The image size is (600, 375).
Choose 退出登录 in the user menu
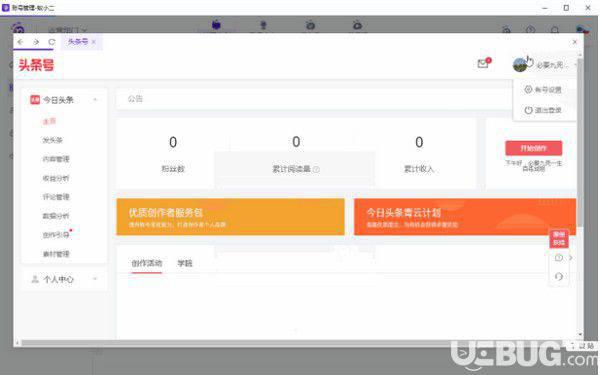(x=543, y=110)
